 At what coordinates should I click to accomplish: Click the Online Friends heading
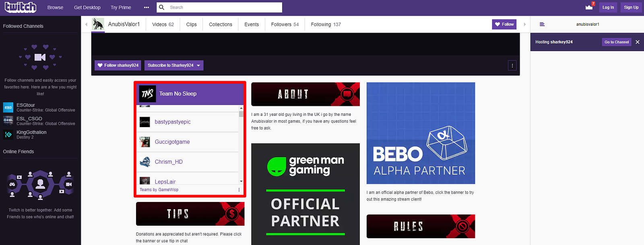coord(19,152)
